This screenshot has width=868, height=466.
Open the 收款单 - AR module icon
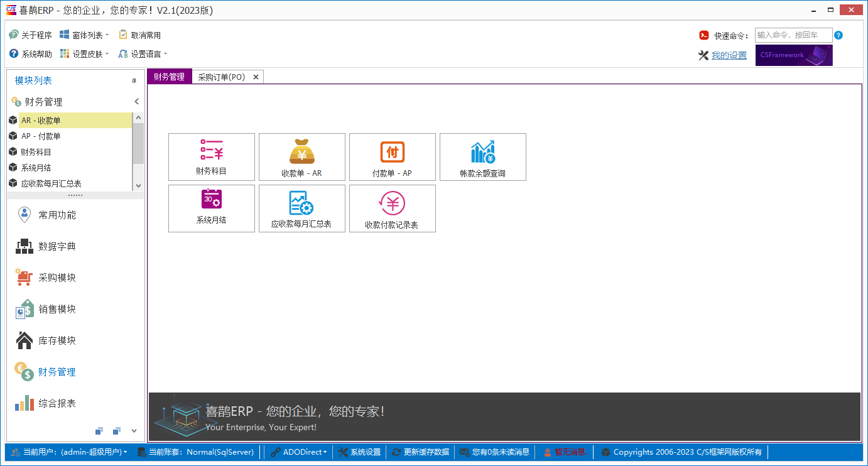[302, 156]
